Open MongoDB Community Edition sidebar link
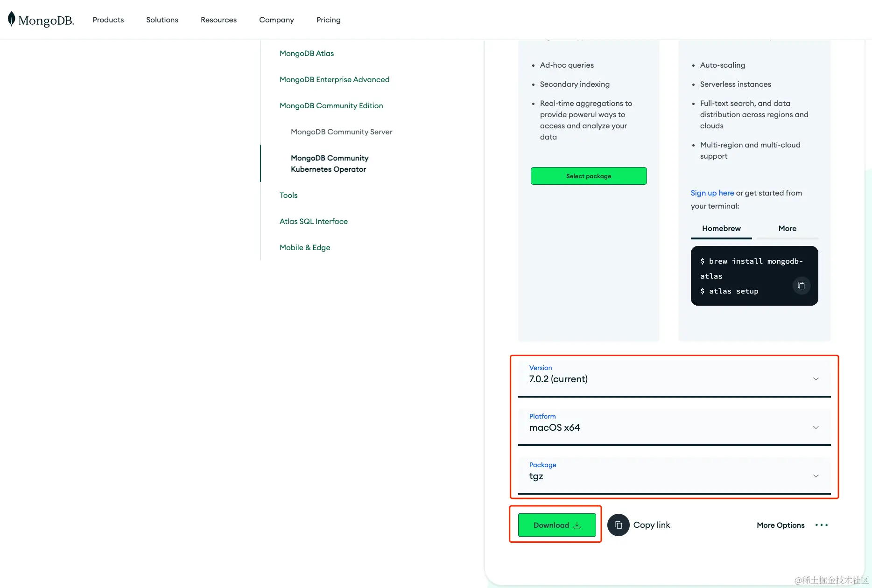Screen dimensions: 872x588 point(331,105)
